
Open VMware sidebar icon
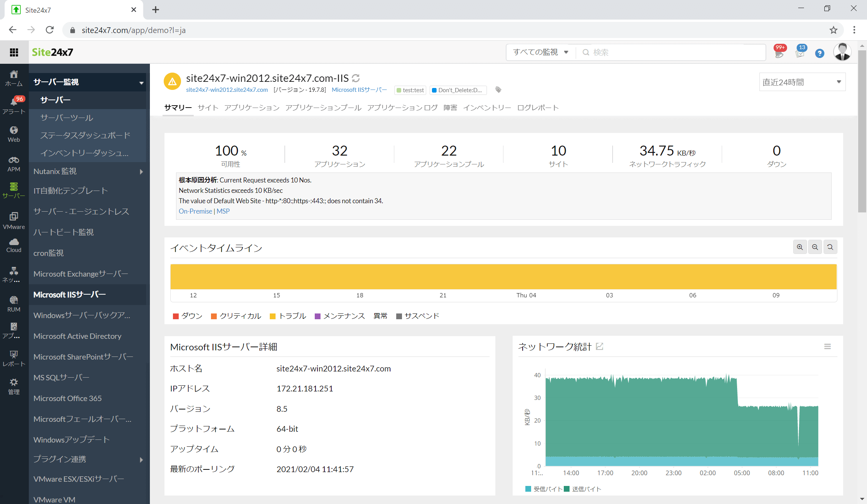pyautogui.click(x=14, y=221)
